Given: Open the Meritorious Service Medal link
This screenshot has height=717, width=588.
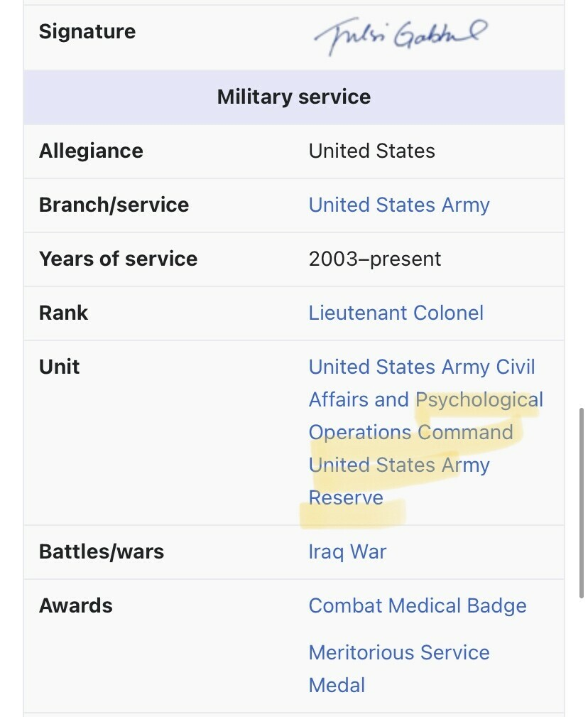Looking at the screenshot, I should [399, 653].
